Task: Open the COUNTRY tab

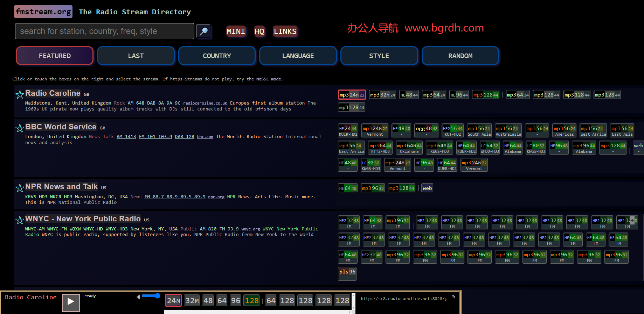Action: point(217,56)
